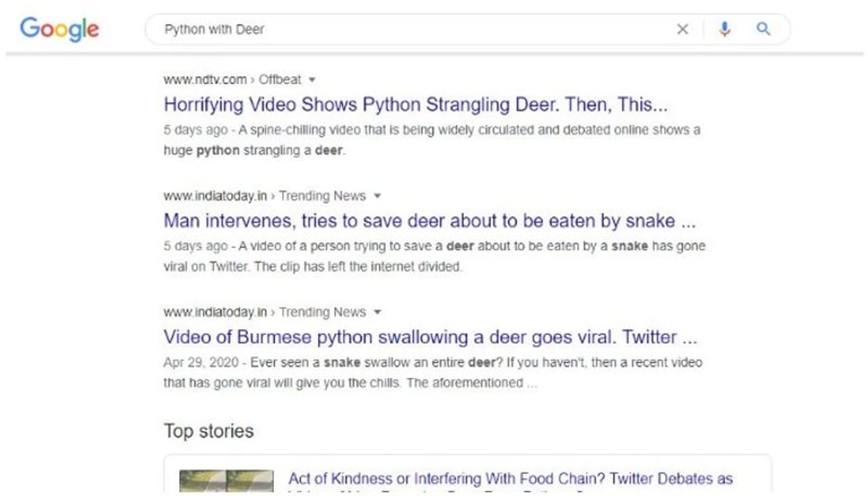Open "Horrifying Video Shows Python Strangling Deer" result

416,104
